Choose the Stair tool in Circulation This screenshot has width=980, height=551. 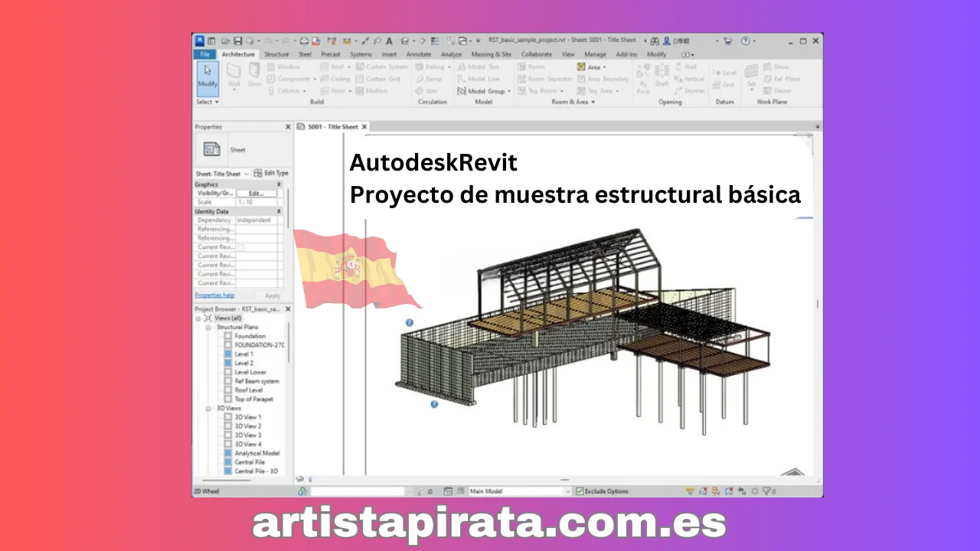click(426, 90)
